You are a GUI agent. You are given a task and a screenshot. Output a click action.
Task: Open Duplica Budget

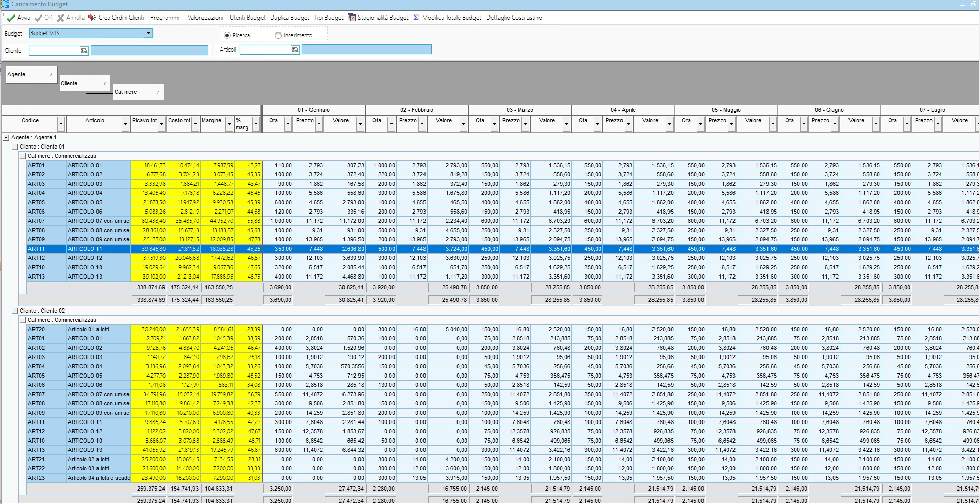tap(290, 18)
